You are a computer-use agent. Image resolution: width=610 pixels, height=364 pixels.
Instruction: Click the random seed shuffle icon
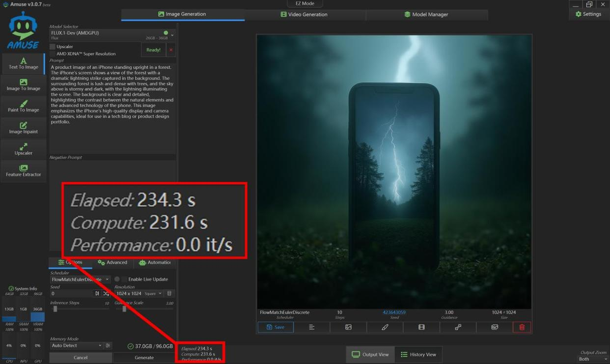pos(106,293)
